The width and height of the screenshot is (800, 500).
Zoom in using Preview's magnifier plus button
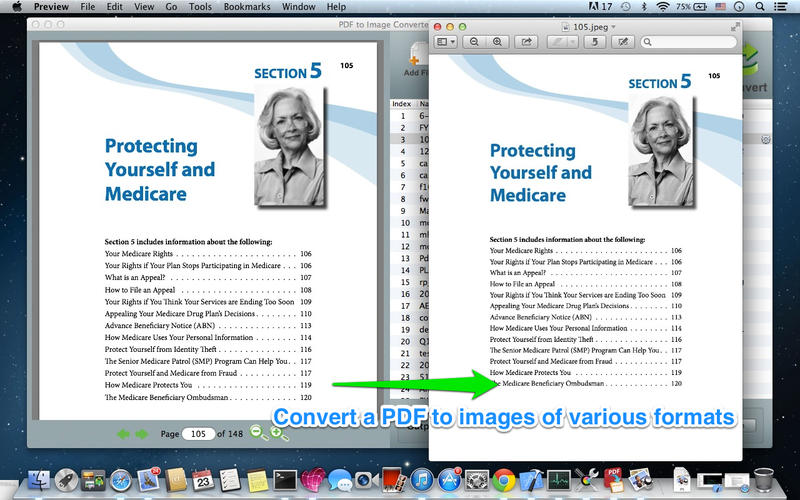[497, 42]
